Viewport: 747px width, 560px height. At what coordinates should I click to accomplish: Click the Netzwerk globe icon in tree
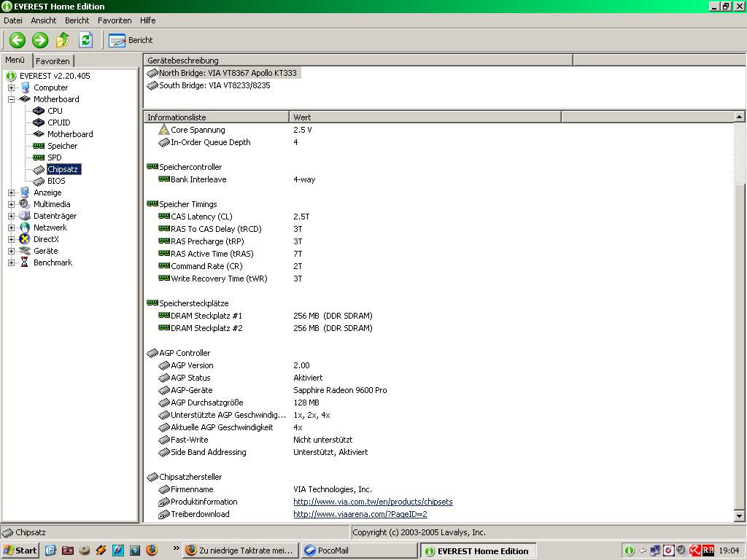coord(25,227)
